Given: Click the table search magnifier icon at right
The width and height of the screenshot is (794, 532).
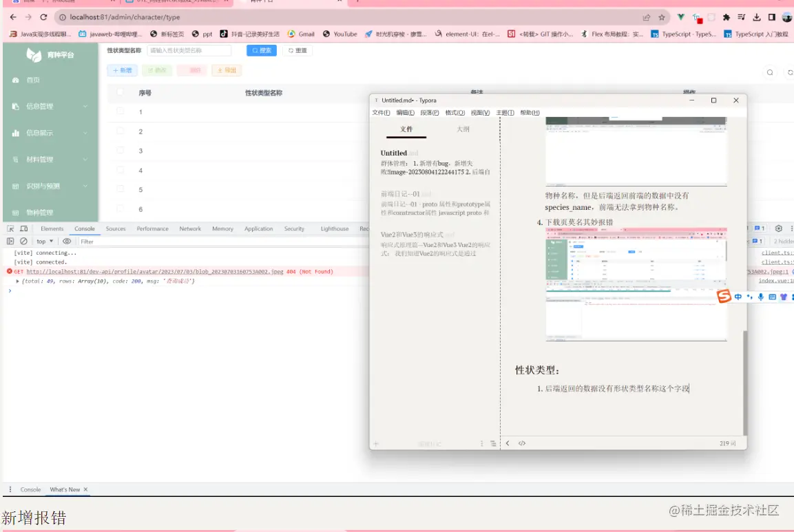Looking at the screenshot, I should (x=770, y=72).
